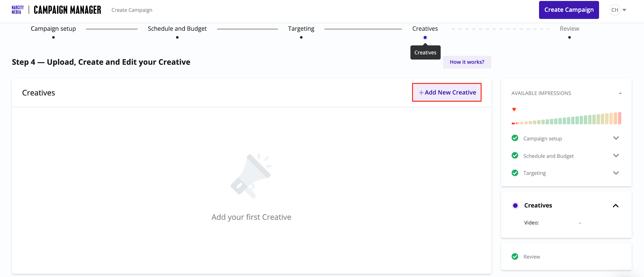Click the green checkmark beside Targeting
Viewport: 644px width, 277px height.
tap(515, 173)
